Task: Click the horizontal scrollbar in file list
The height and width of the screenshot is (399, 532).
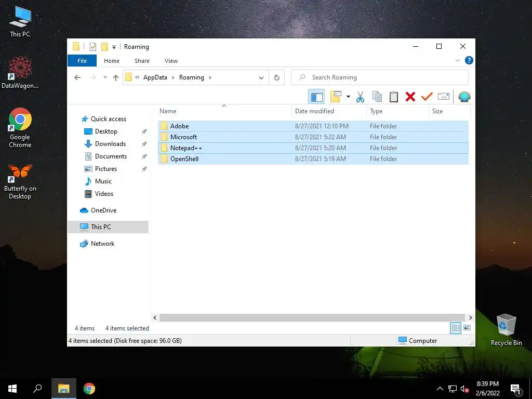Action: coord(312,317)
